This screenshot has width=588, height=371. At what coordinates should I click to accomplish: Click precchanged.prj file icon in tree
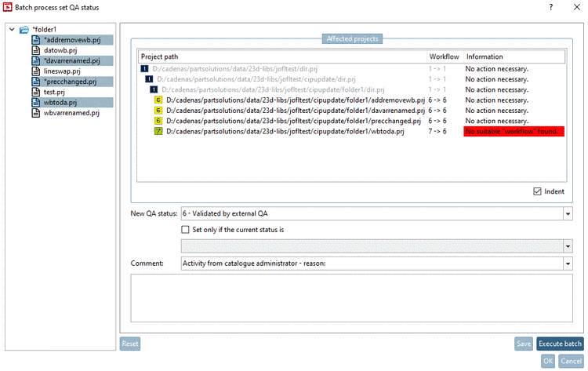click(36, 82)
